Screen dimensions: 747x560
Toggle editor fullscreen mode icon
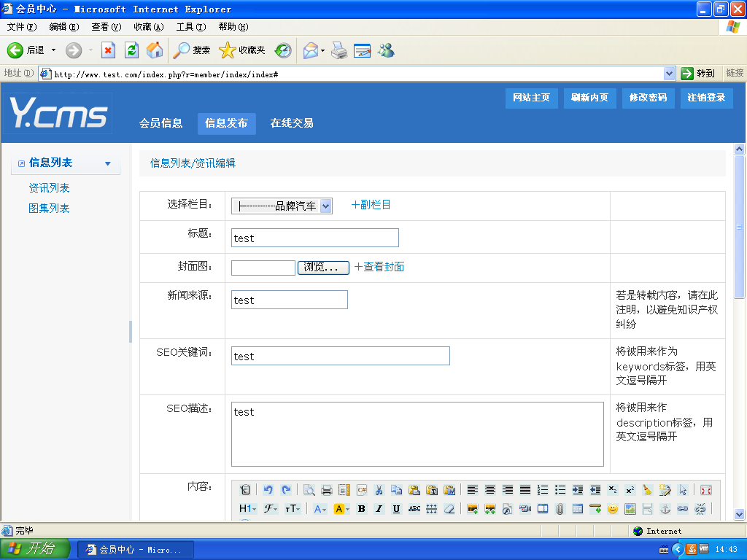click(x=706, y=489)
